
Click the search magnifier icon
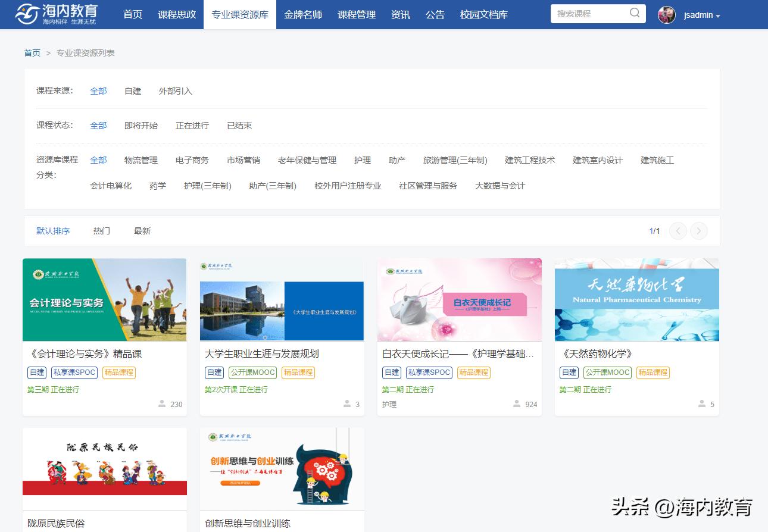[x=635, y=13]
